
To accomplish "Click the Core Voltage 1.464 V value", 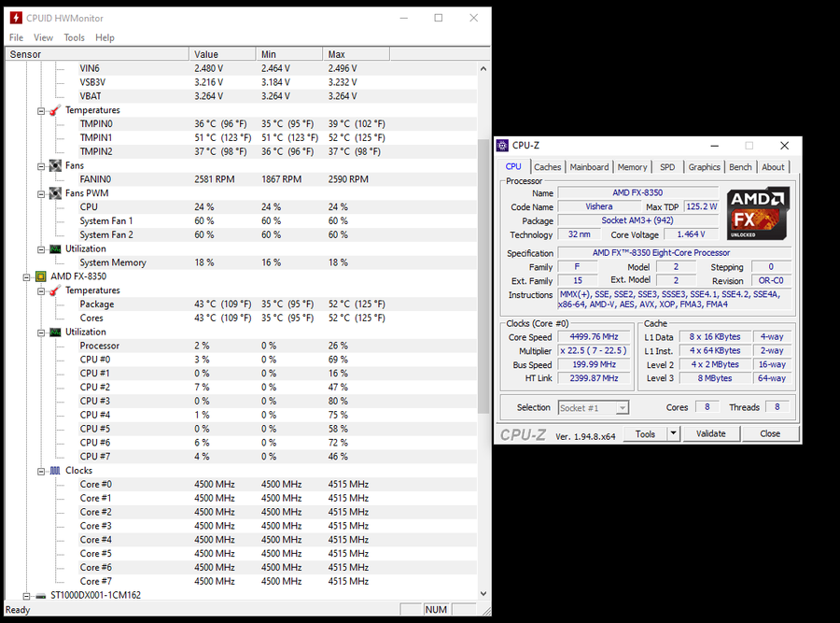I will 691,234.
